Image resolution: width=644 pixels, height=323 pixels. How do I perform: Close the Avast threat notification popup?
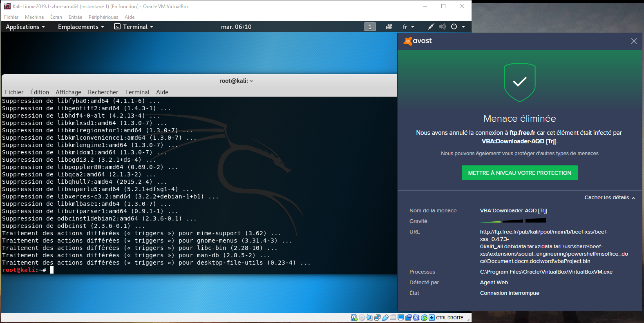634,41
